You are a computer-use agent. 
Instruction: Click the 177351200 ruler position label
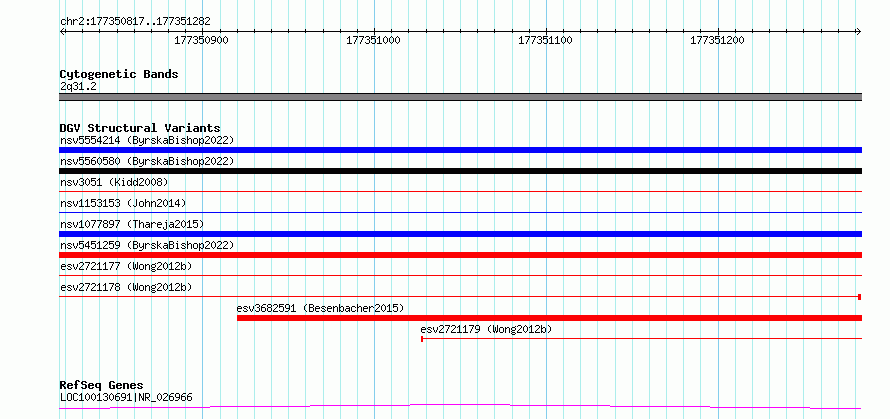pos(716,40)
